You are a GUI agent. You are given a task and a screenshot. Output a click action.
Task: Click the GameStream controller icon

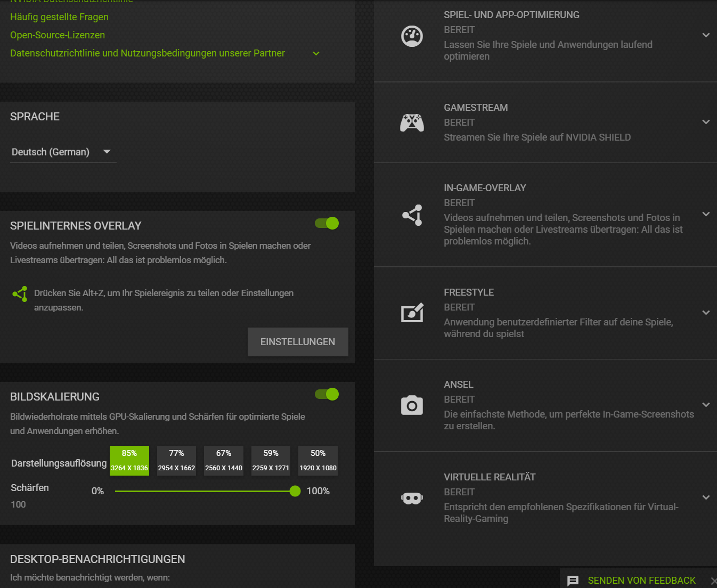click(412, 123)
